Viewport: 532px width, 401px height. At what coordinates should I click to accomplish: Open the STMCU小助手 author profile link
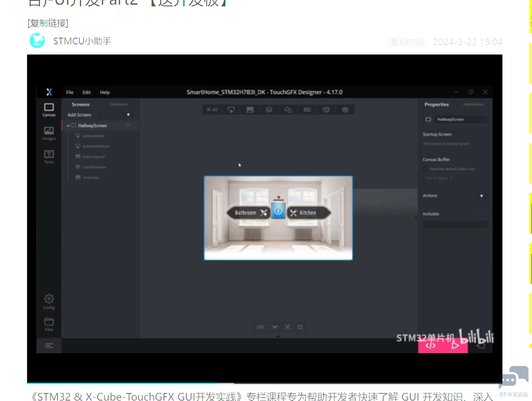coord(82,41)
